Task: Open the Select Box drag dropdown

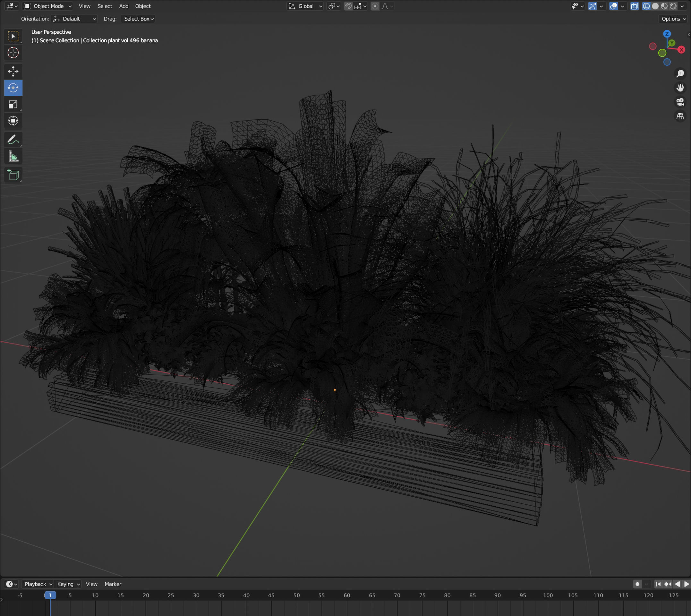Action: [138, 19]
